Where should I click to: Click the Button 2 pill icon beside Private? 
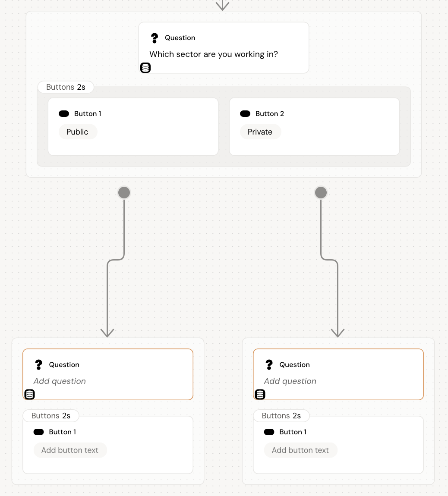(x=245, y=114)
